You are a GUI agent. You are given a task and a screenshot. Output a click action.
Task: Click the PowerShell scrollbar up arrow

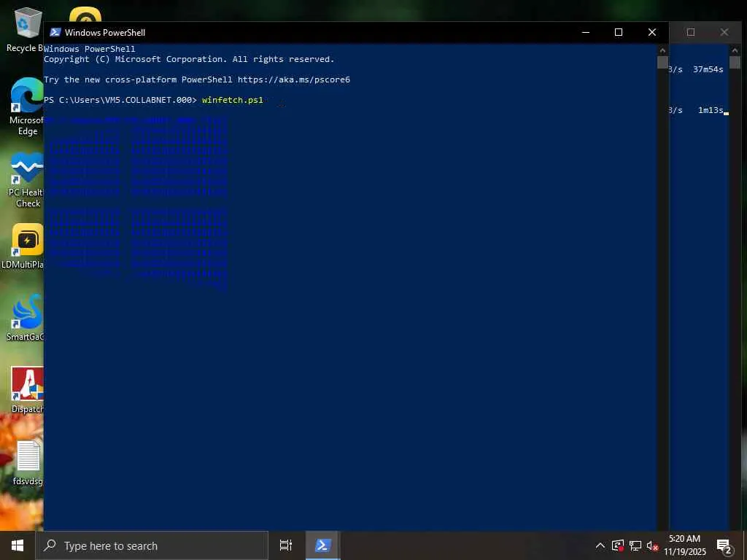pyautogui.click(x=662, y=50)
